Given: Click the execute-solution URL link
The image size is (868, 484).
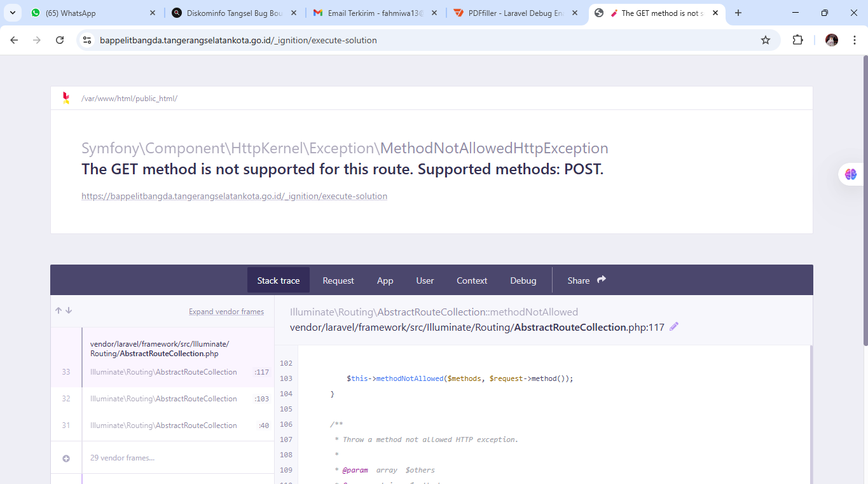Looking at the screenshot, I should click(x=234, y=197).
